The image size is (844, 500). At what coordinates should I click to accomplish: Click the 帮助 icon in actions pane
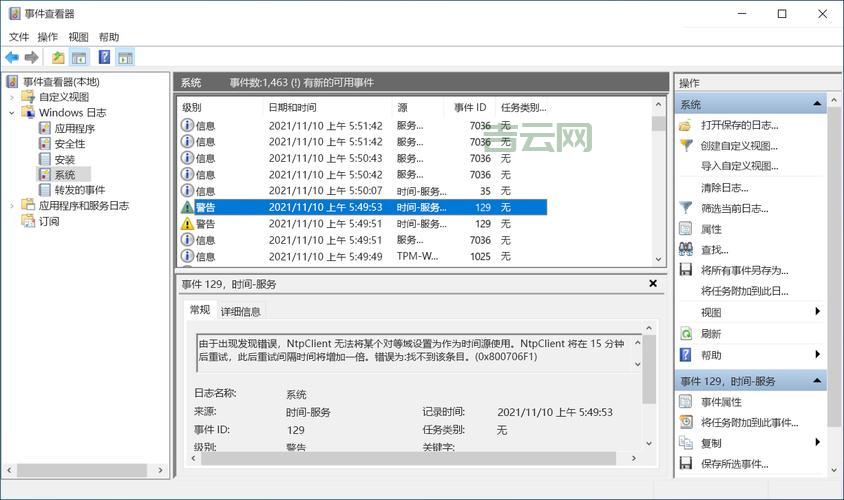click(686, 355)
